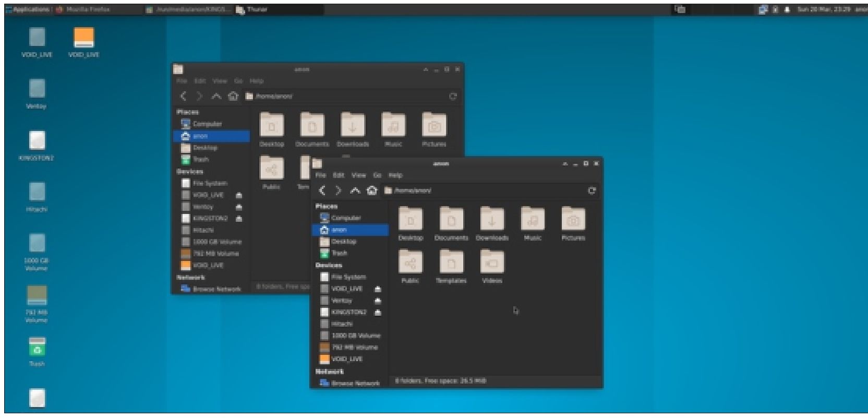Open File System in front window sidebar
868x418 pixels.
click(x=350, y=277)
